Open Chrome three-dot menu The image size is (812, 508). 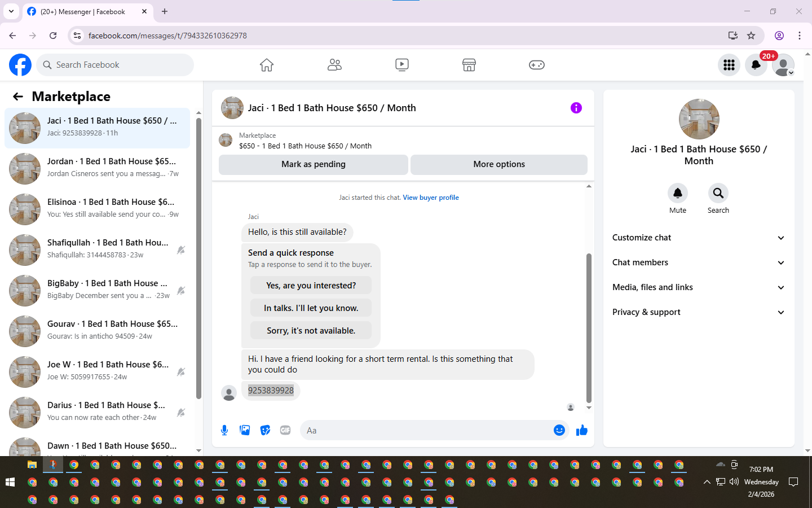800,36
